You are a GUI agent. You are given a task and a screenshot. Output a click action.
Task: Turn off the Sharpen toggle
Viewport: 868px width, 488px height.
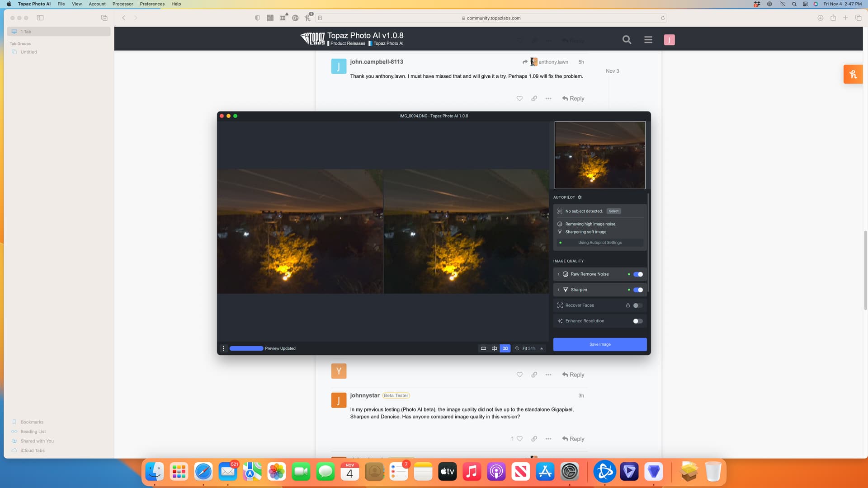(638, 290)
